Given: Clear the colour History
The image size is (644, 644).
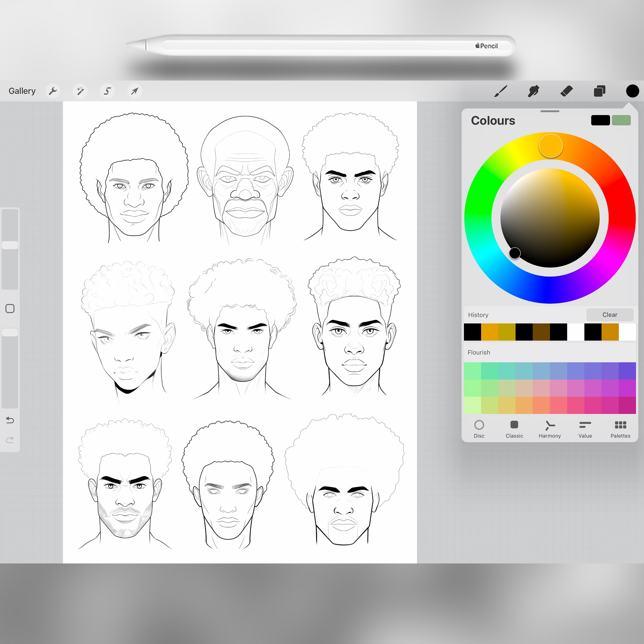Looking at the screenshot, I should [x=610, y=315].
